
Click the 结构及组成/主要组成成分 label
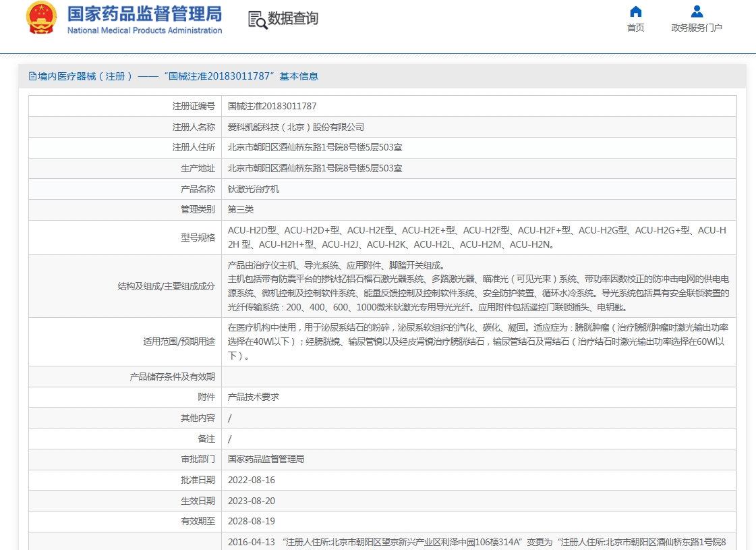tap(167, 286)
